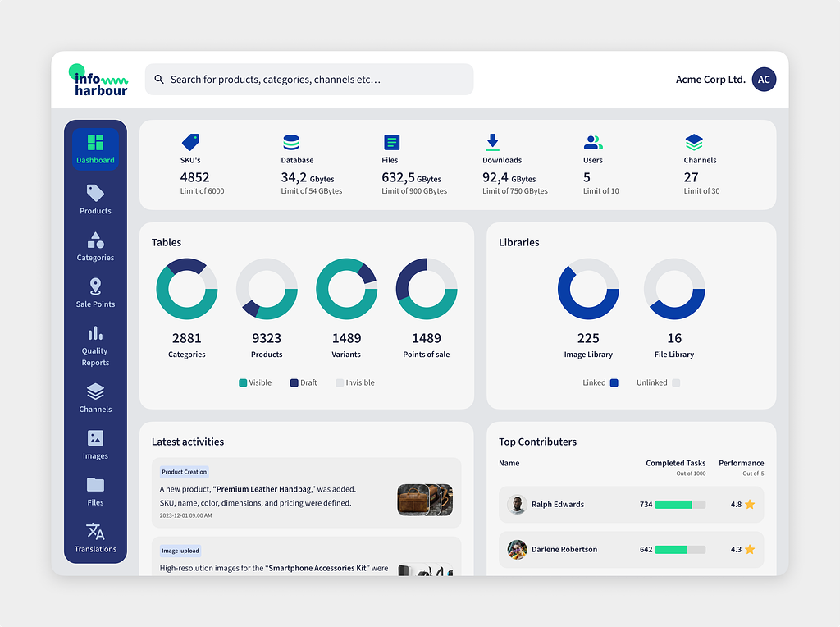Click the search products input field

(x=309, y=80)
